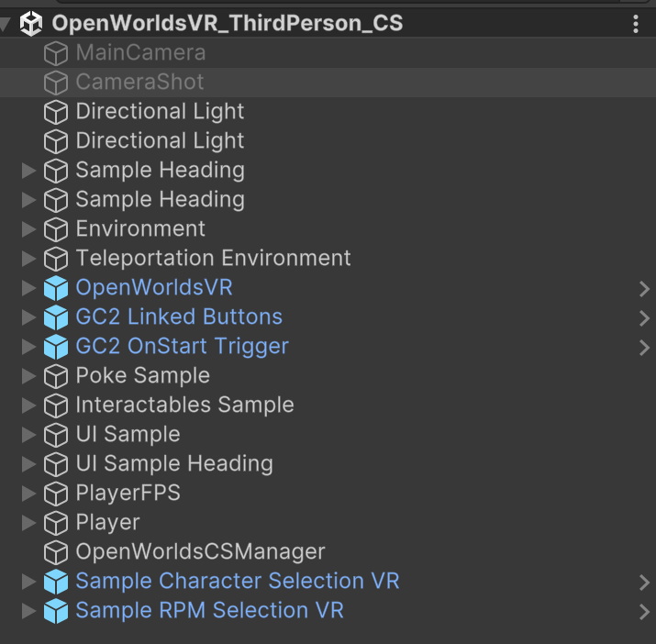Screen dimensions: 656x644
Task: Select the Player GameObject
Action: point(107,523)
